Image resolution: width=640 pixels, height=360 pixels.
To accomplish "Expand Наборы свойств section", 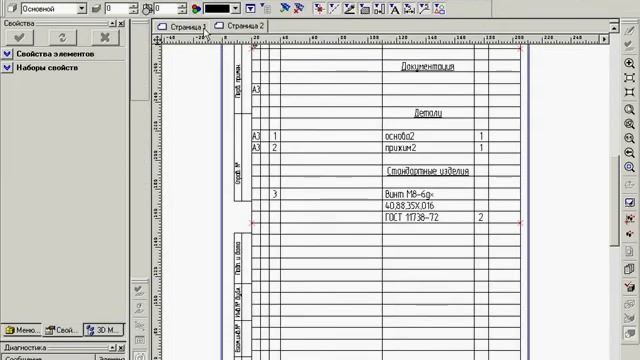I will [7, 68].
